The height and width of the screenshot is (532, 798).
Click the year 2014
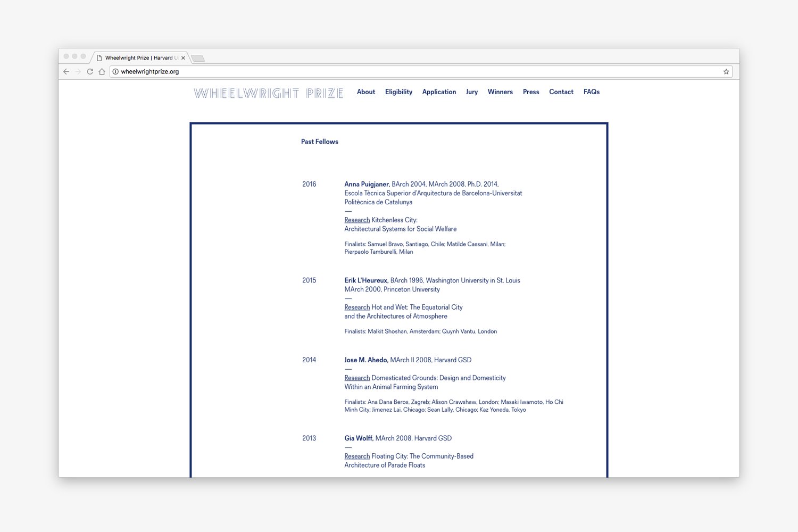(x=309, y=360)
